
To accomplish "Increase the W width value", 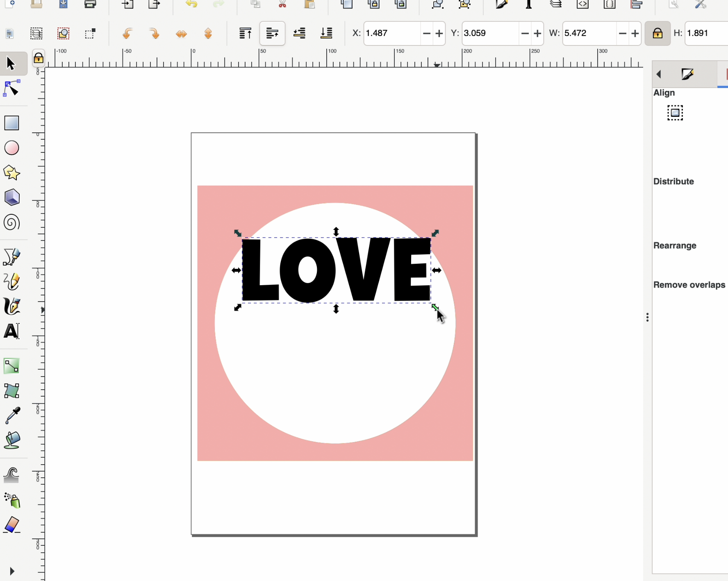I will pos(635,33).
